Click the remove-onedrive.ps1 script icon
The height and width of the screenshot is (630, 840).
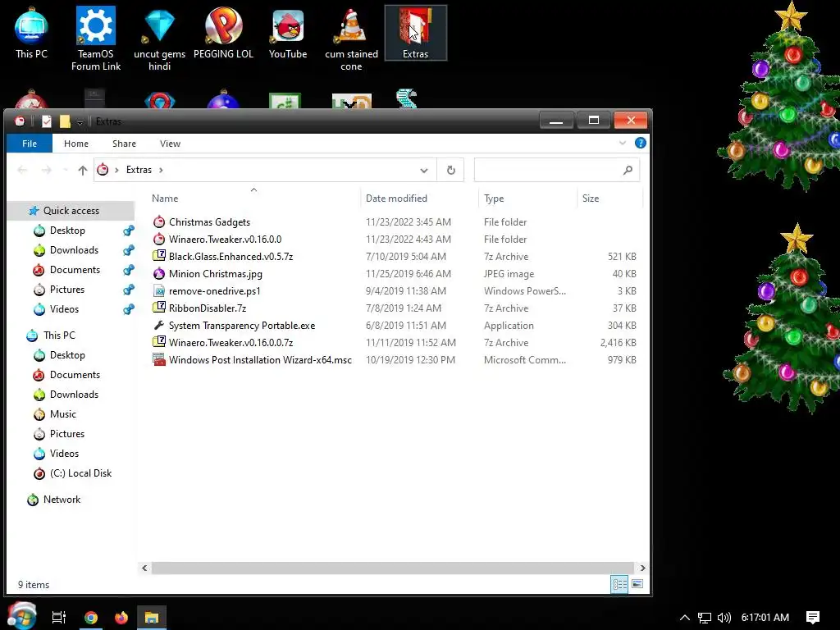pos(158,291)
